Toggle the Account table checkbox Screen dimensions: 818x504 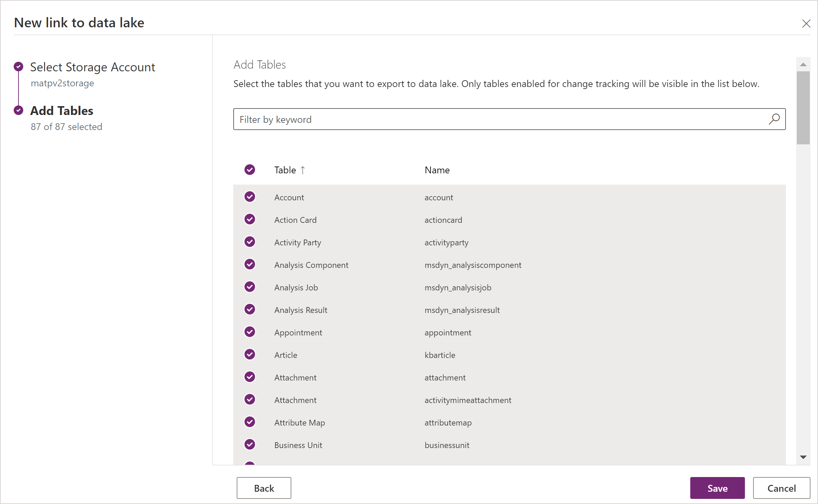click(x=249, y=197)
